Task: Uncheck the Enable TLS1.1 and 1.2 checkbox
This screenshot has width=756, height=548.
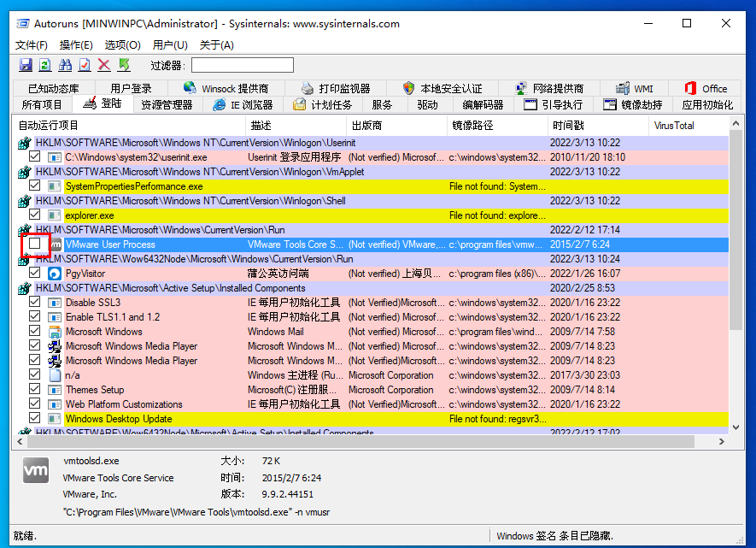Action: coord(34,316)
